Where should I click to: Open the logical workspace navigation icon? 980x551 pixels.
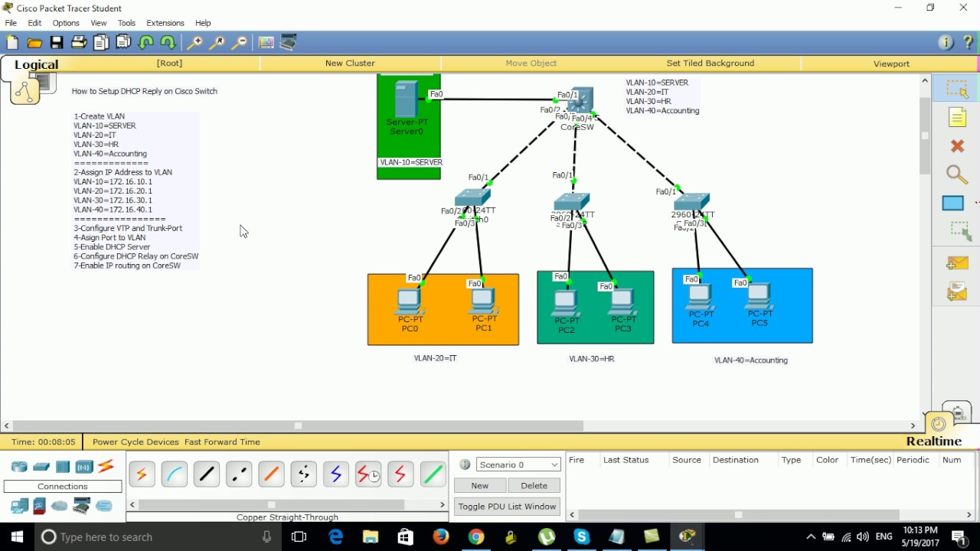coord(24,91)
